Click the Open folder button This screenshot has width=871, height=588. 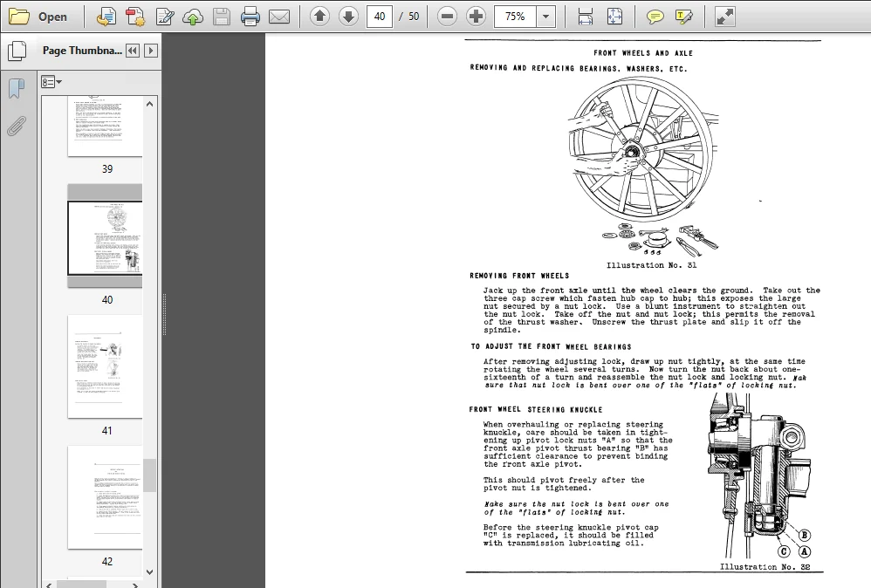tap(38, 17)
